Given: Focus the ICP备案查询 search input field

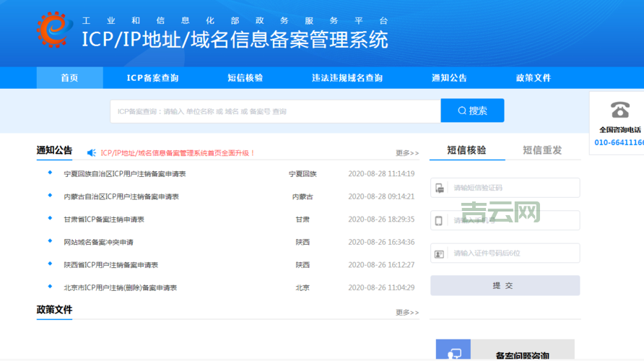Looking at the screenshot, I should [275, 111].
